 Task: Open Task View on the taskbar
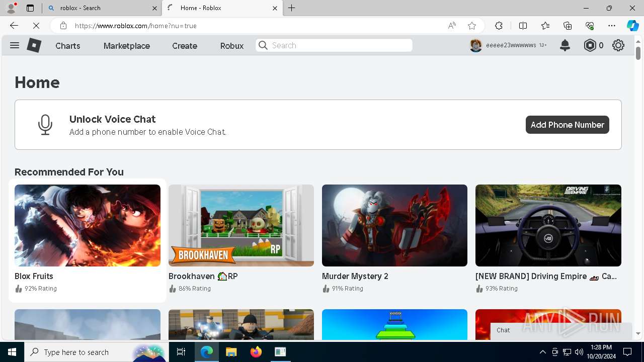tap(182, 352)
